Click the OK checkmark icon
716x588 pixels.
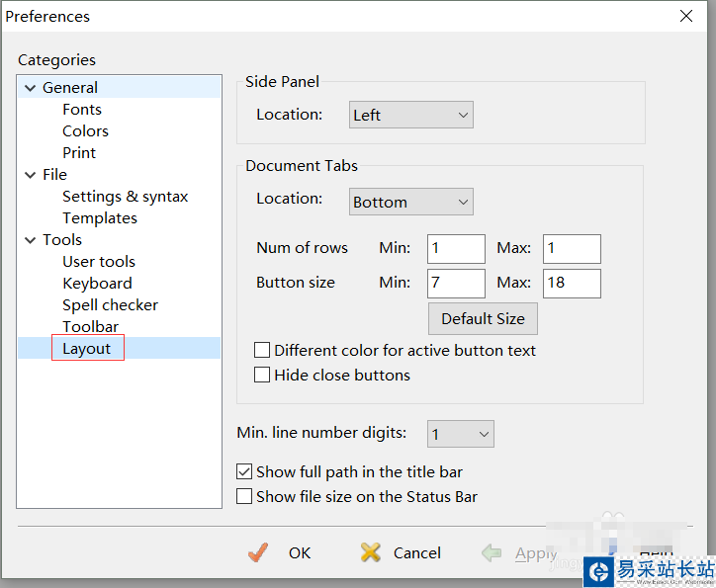click(258, 552)
